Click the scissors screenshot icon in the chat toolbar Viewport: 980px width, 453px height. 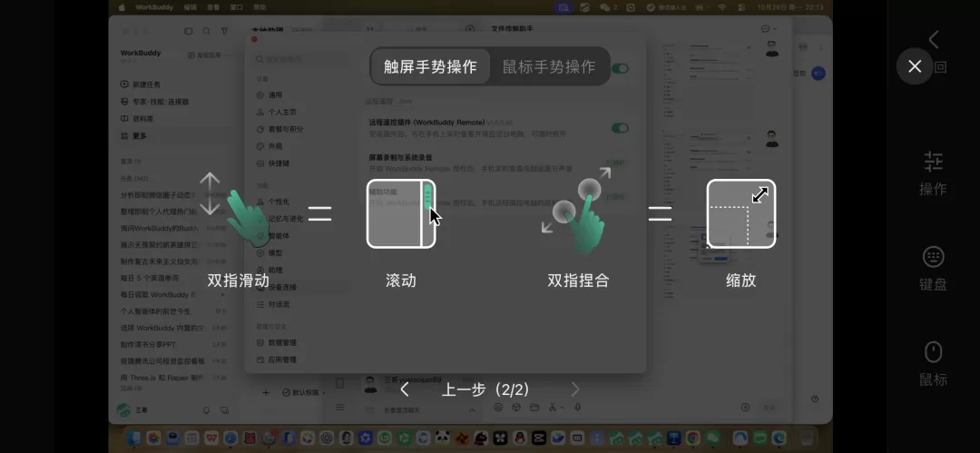tap(553, 408)
